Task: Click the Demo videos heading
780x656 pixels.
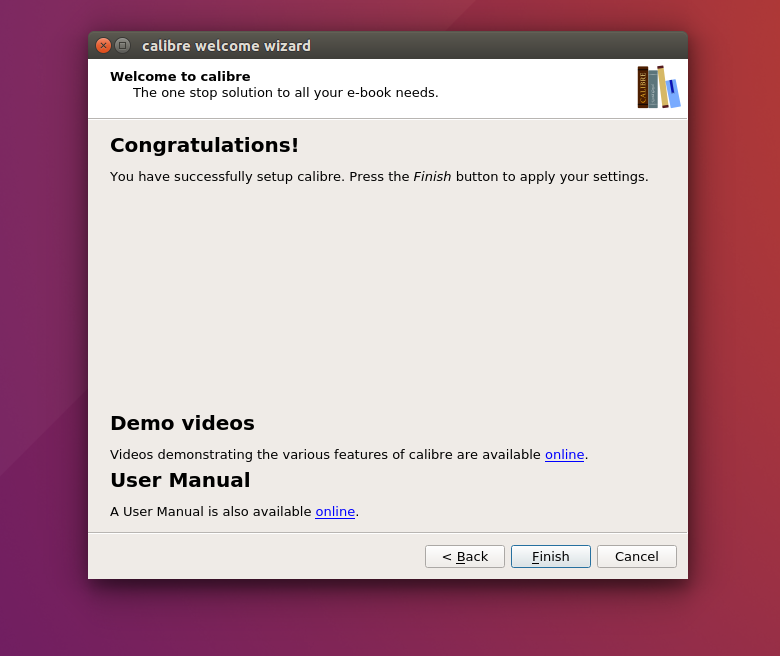Action: pyautogui.click(x=182, y=423)
